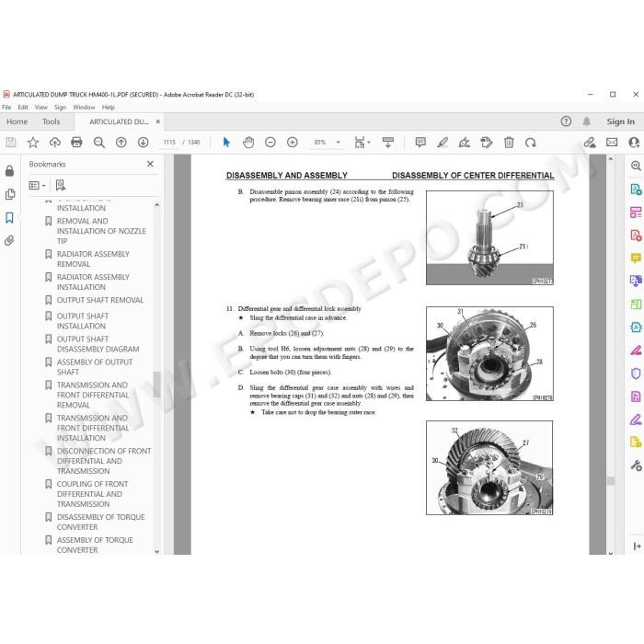Activate the Selection arrow tool
This screenshot has height=644, width=644.
226,143
